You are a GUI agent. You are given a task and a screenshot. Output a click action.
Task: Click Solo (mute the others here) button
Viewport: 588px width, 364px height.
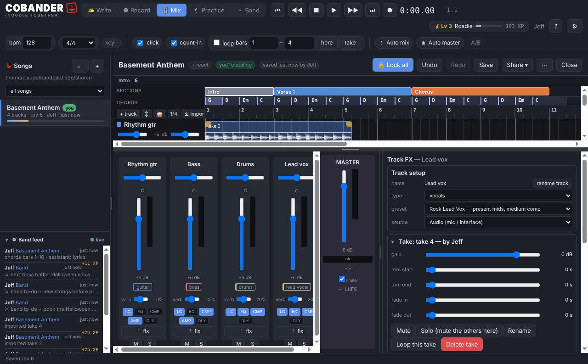[459, 330]
